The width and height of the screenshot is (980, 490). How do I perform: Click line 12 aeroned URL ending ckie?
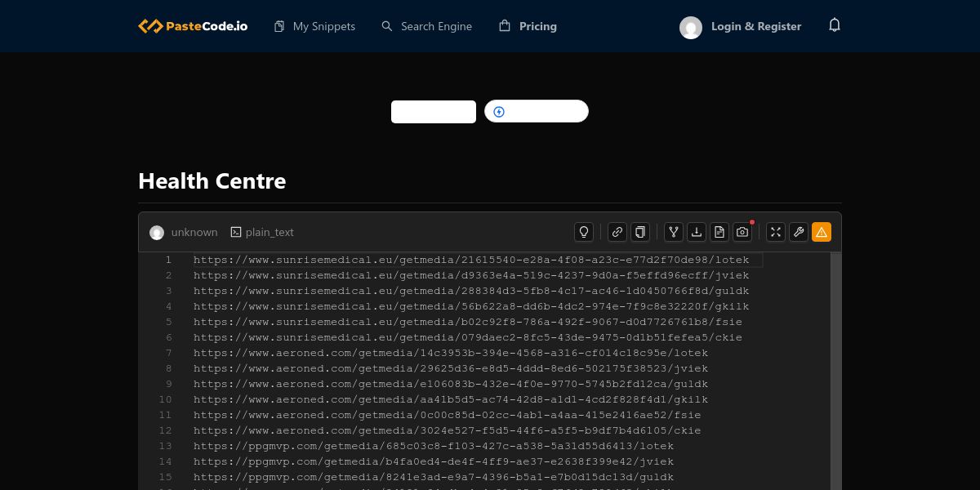click(448, 430)
